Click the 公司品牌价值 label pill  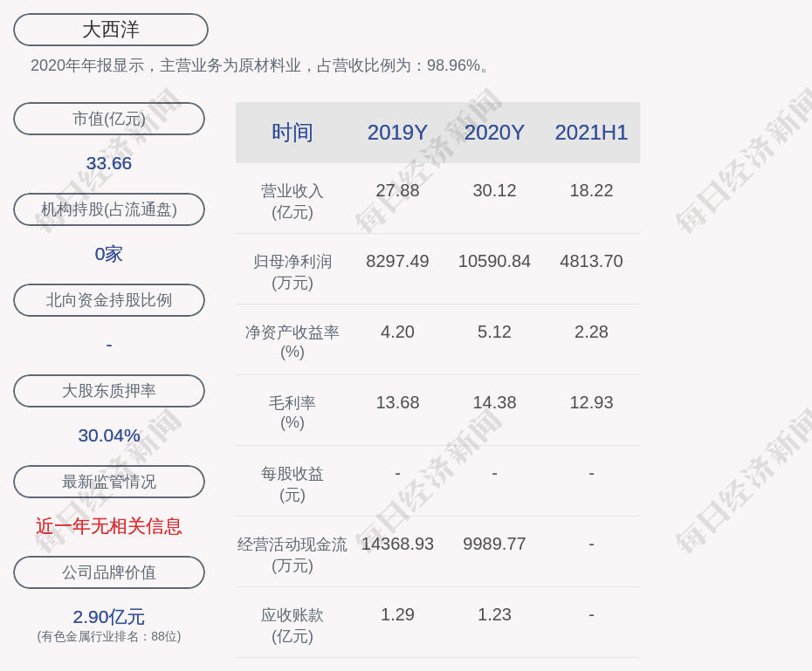(x=109, y=572)
